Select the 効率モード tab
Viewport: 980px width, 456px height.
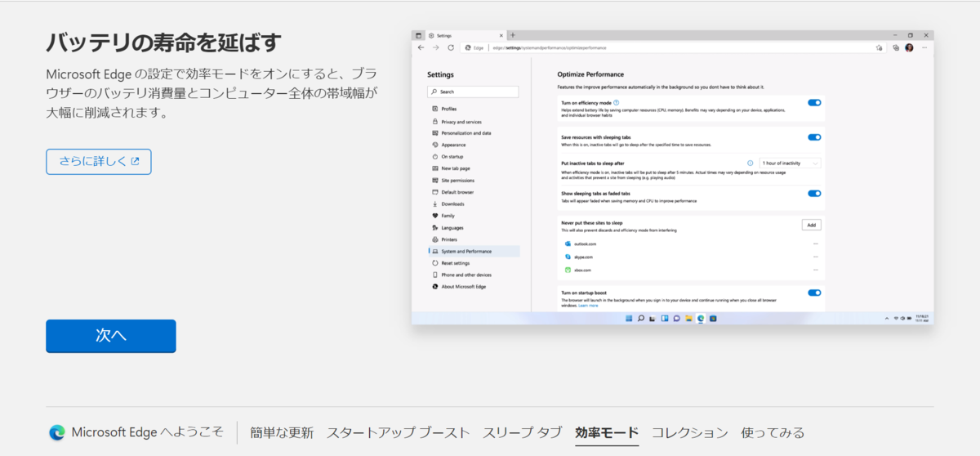coord(607,432)
